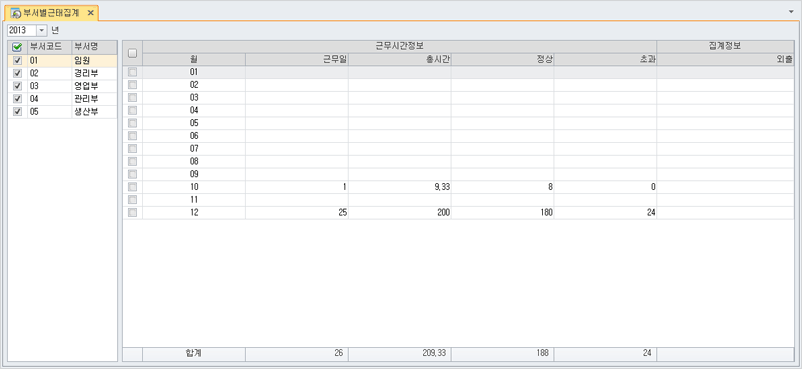Click the 외출 column header
802x369 pixels.
click(725, 59)
